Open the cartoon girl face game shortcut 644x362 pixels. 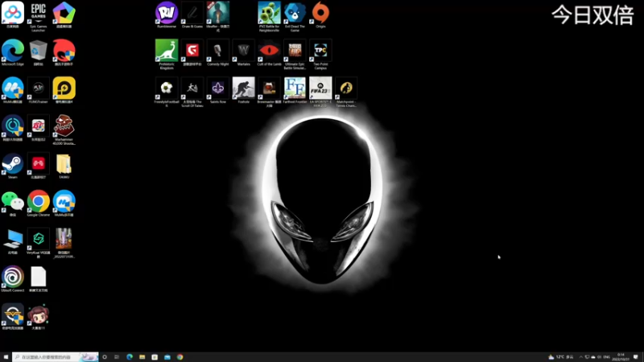(x=38, y=316)
